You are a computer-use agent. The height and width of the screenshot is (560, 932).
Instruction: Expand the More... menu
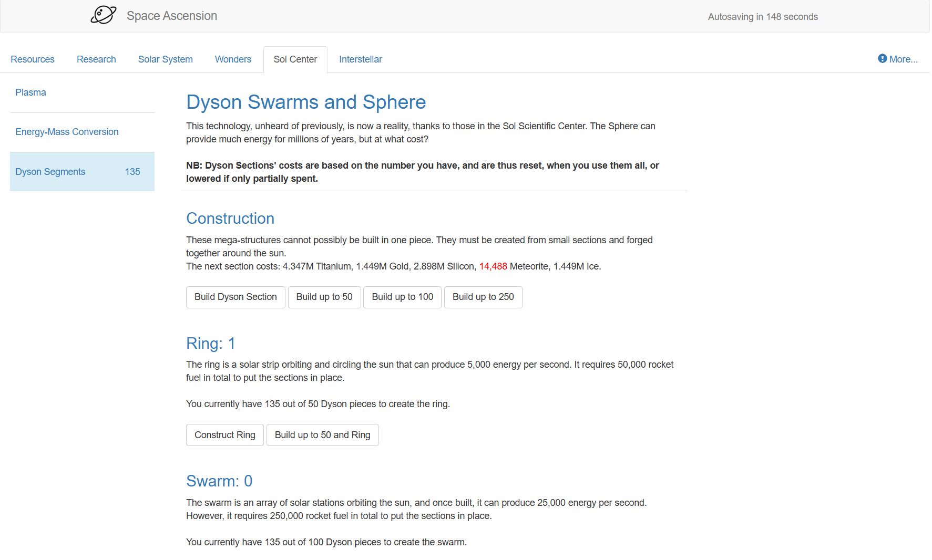(903, 59)
